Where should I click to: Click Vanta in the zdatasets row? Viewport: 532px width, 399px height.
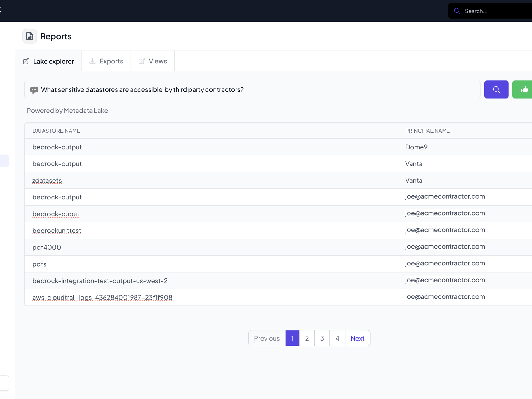point(414,181)
